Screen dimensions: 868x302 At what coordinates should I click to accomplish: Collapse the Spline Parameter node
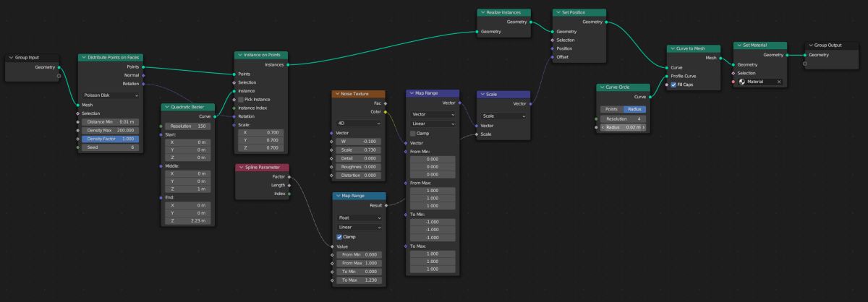coord(240,168)
